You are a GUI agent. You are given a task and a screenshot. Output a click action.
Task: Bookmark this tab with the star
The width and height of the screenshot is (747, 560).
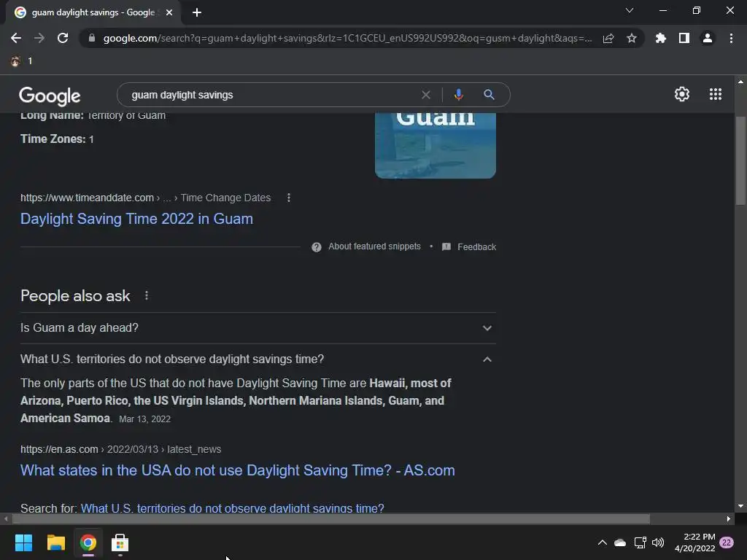click(632, 38)
